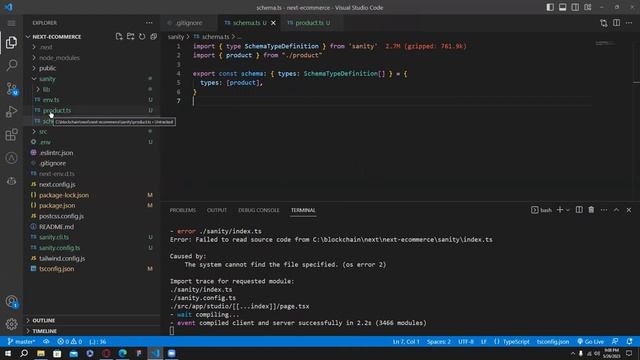Image resolution: width=640 pixels, height=360 pixels.
Task: Open the Explorer view in activity bar
Action: pos(11,42)
